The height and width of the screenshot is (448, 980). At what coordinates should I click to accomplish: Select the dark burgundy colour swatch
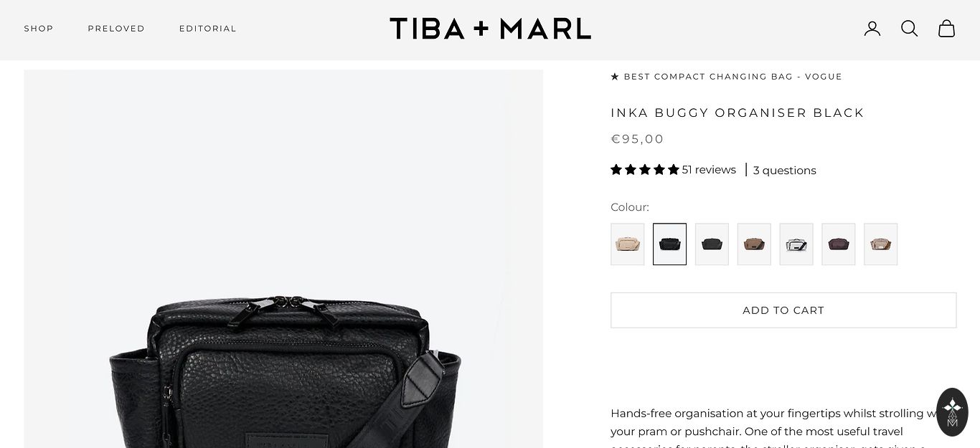point(839,244)
